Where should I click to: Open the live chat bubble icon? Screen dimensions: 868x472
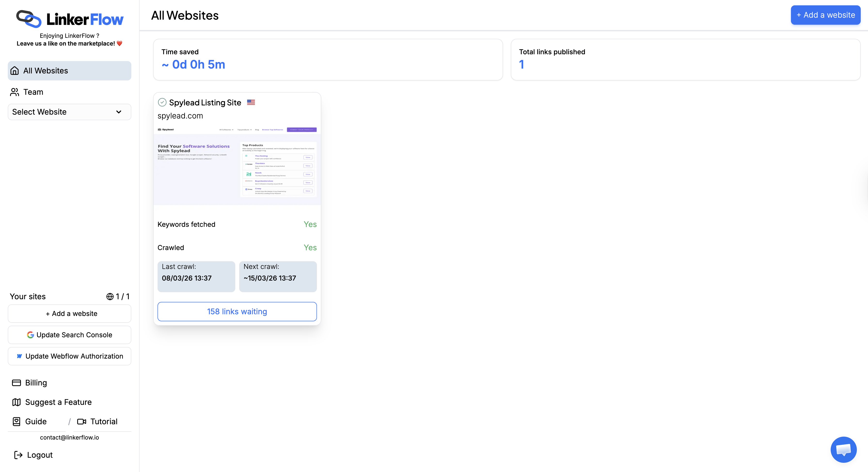(843, 449)
